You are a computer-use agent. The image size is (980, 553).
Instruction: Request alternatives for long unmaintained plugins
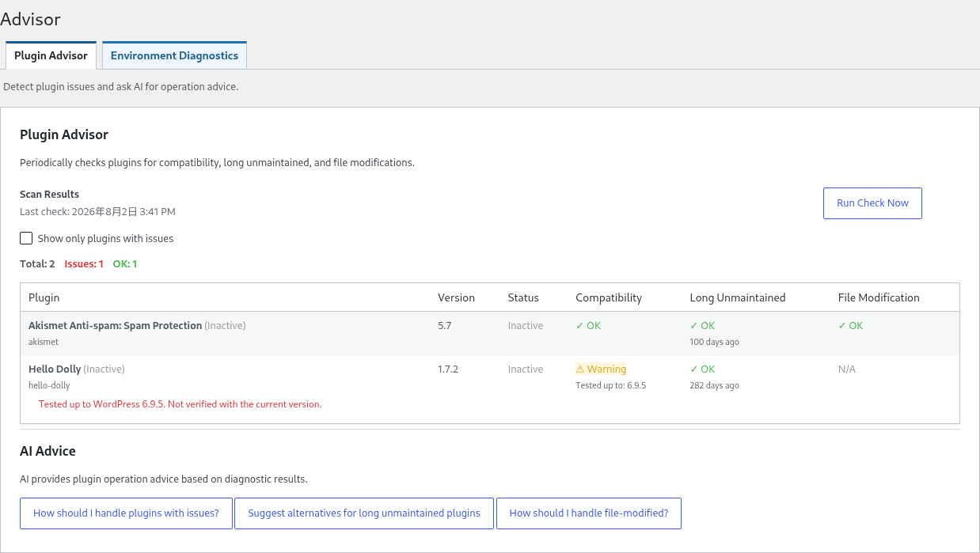pos(364,513)
